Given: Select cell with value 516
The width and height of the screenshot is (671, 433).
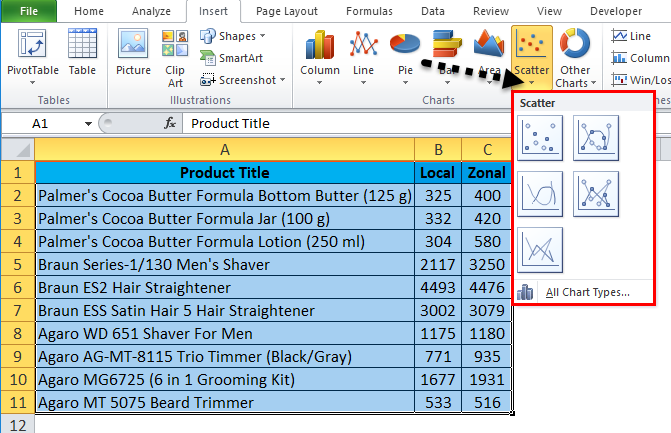Looking at the screenshot, I should pos(487,402).
